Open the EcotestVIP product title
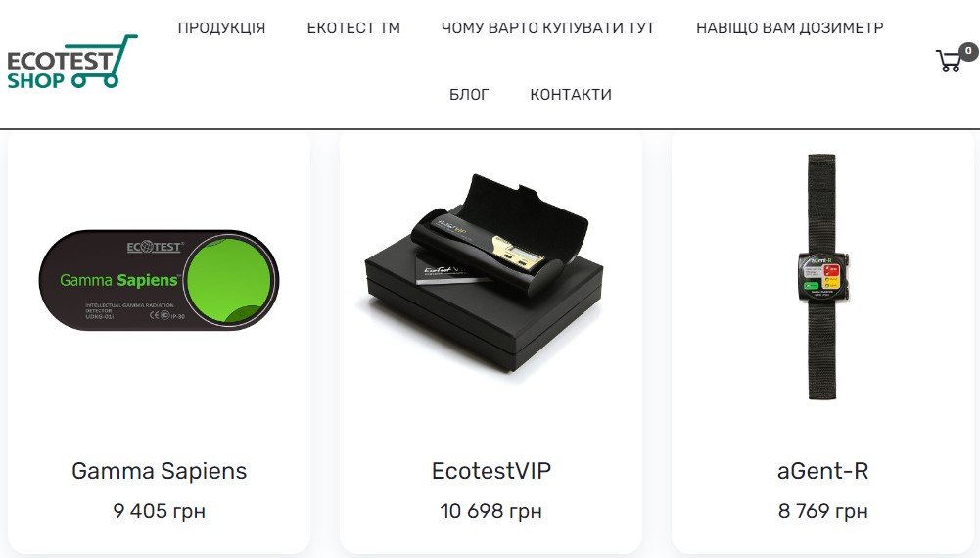The height and width of the screenshot is (558, 980). (491, 471)
